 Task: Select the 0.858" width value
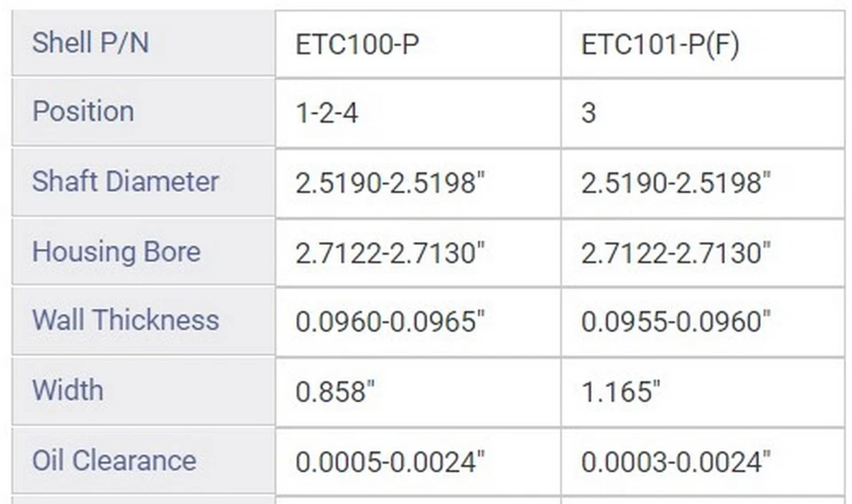click(335, 392)
